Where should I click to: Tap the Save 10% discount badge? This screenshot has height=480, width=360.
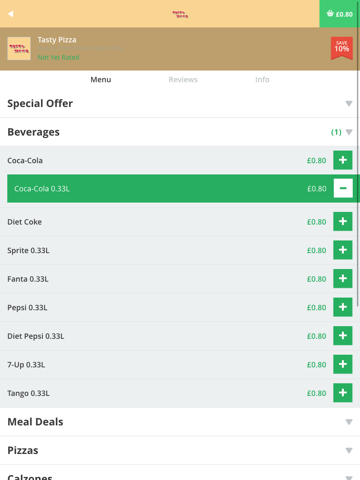[342, 48]
